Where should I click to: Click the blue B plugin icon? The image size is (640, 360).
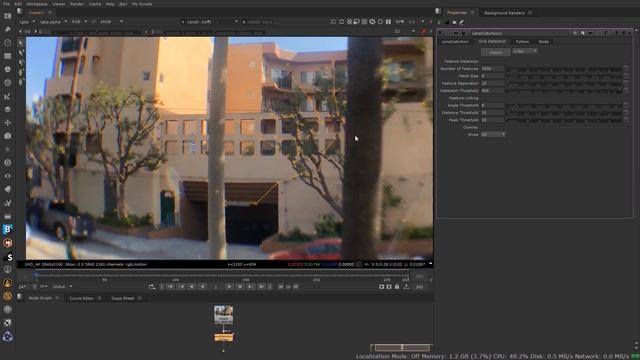coord(7,229)
